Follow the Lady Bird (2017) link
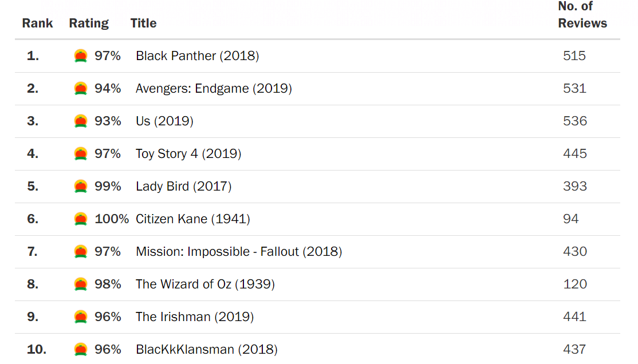Screen dimensions: 638x364 (183, 186)
